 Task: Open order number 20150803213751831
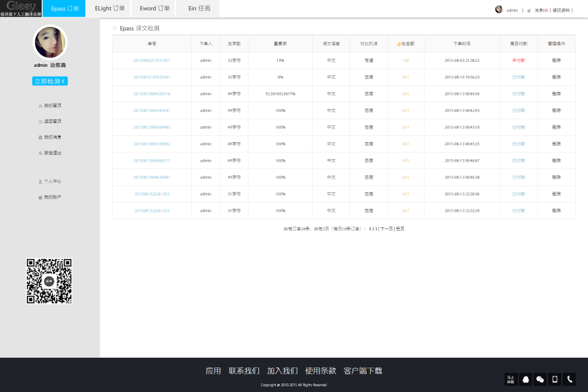click(x=152, y=61)
